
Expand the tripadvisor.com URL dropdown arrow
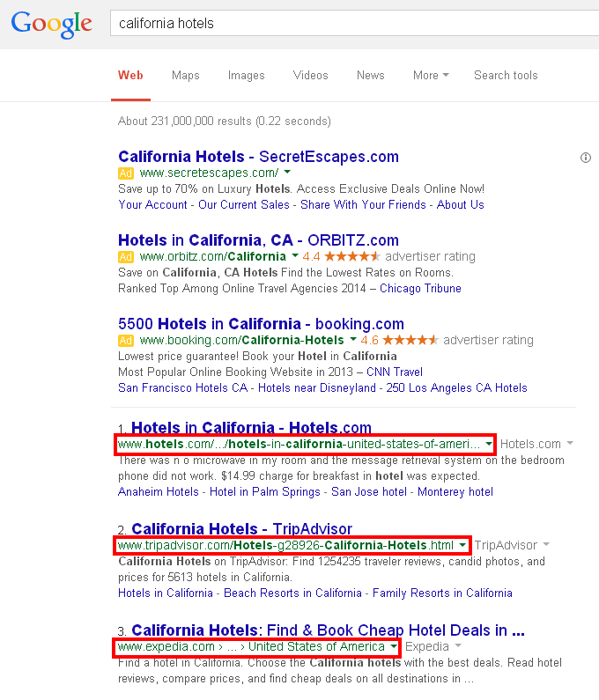pyautogui.click(x=462, y=545)
